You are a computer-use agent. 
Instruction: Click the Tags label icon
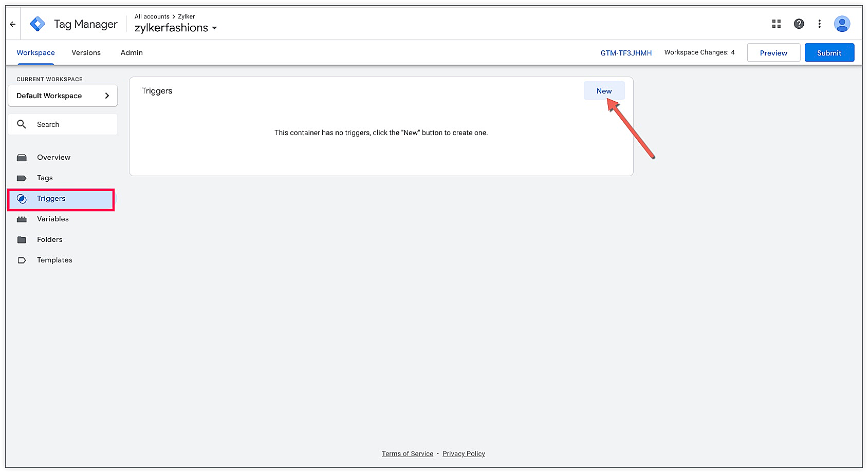(x=22, y=178)
